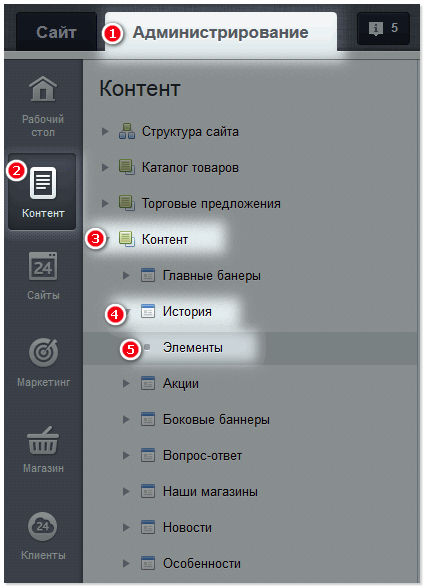Click the Сайты sidebar label

tap(44, 296)
